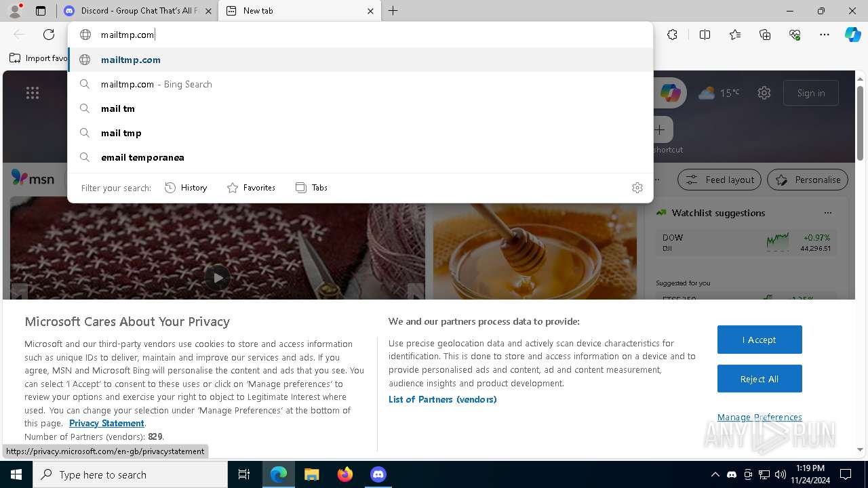Open the Edge profile icon
868x488 pixels.
[14, 11]
